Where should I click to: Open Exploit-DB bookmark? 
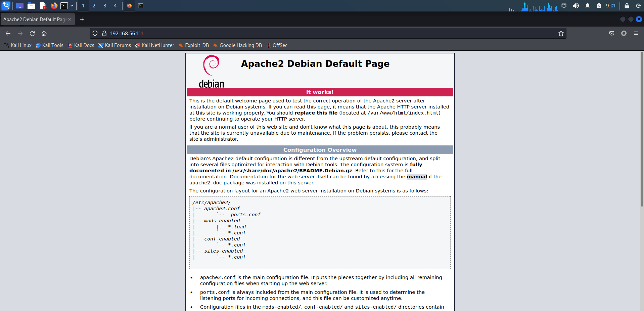point(194,45)
